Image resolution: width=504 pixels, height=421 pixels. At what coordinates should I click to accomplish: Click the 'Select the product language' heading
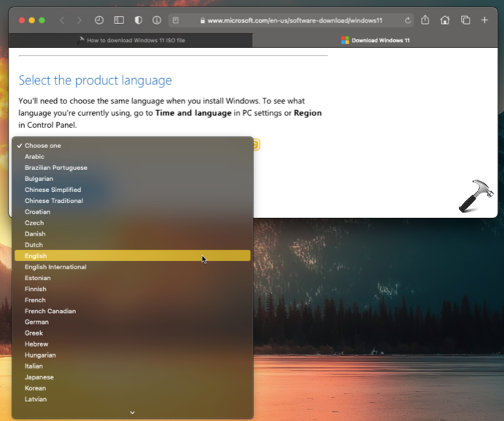[95, 80]
